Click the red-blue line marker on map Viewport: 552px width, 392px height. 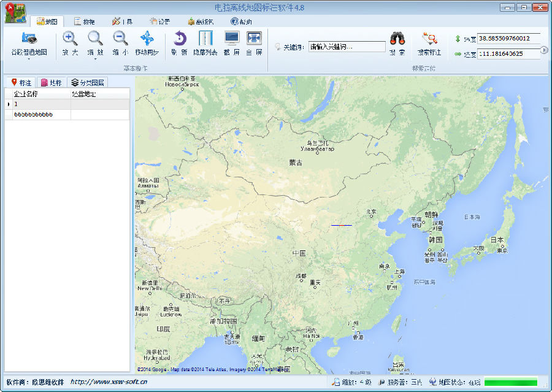(342, 225)
